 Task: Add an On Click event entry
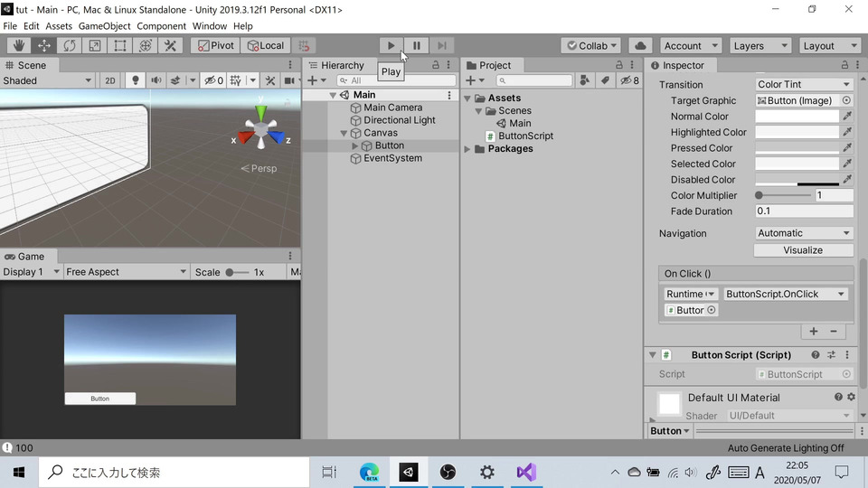click(x=813, y=332)
